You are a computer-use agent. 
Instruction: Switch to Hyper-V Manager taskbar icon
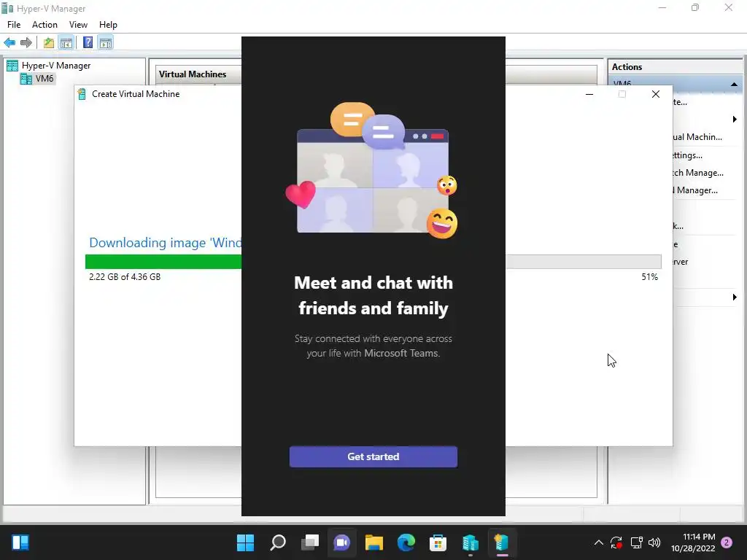470,542
